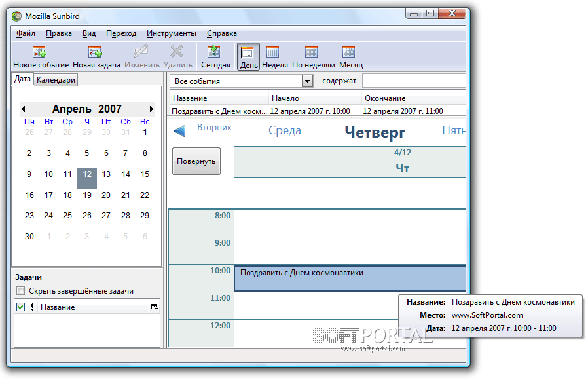Toggle Скрыть завершённые задачи checkbox
The image size is (588, 382).
click(x=20, y=291)
